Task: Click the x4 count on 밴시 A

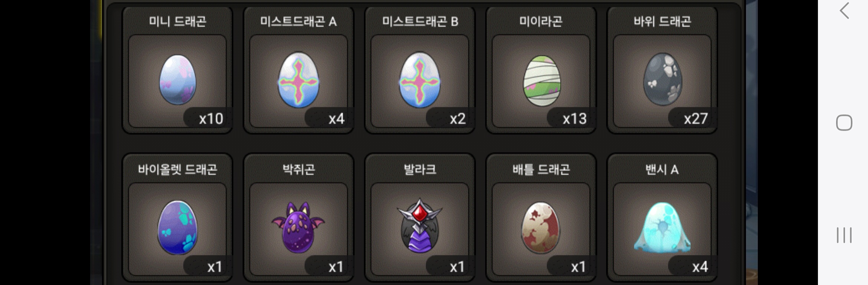Action: (x=700, y=267)
